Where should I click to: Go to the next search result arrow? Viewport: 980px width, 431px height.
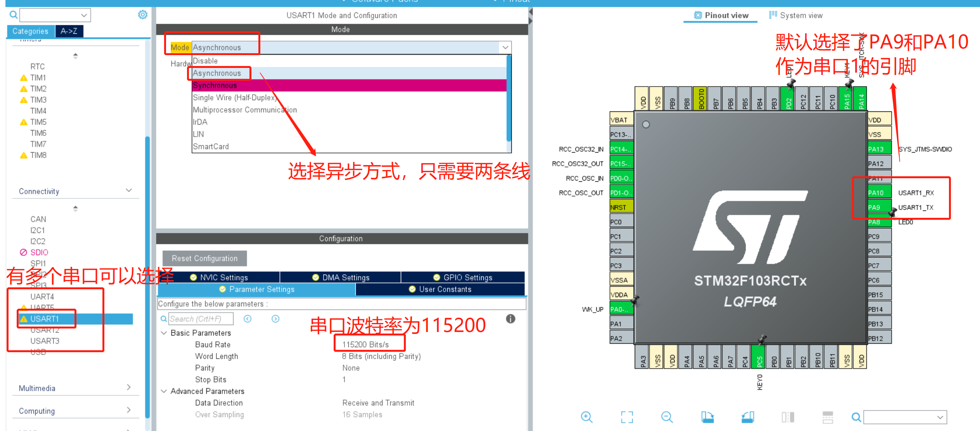point(275,319)
